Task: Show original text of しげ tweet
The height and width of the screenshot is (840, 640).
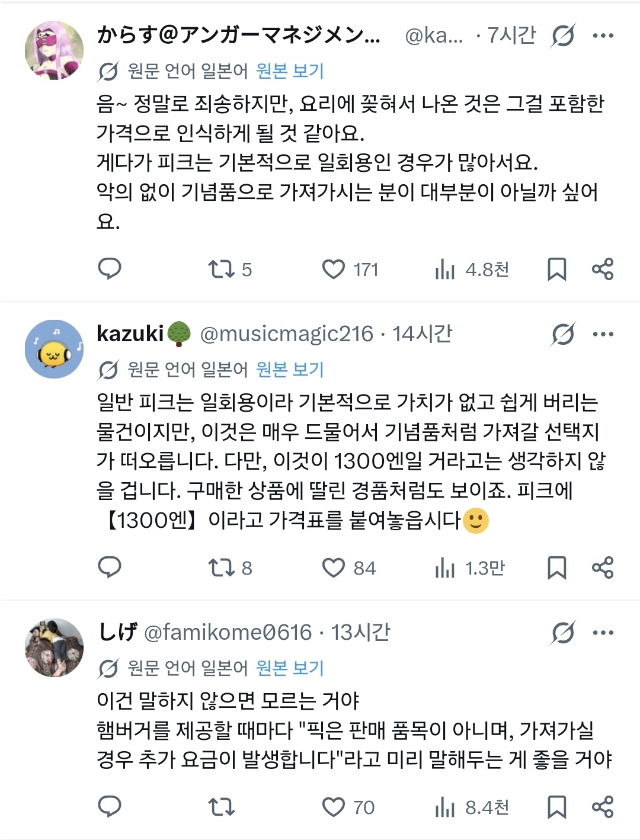Action: coord(290,668)
